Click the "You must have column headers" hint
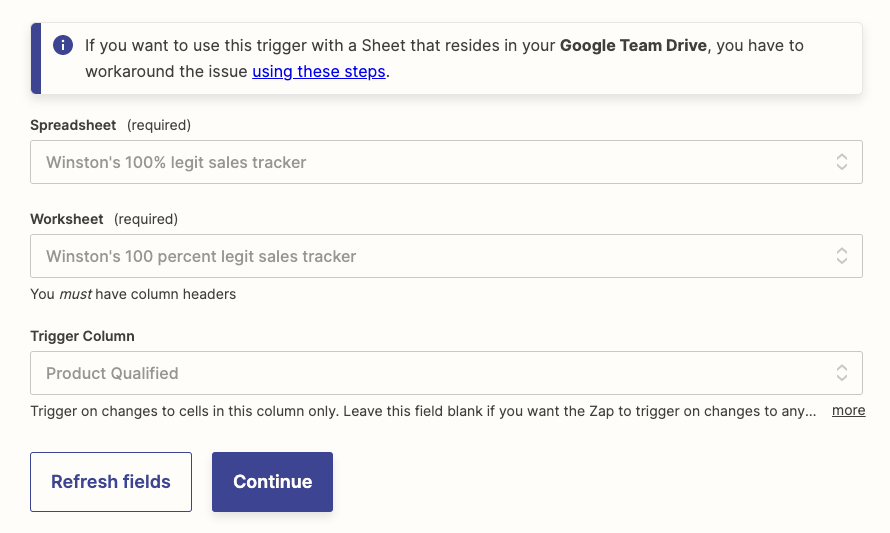Viewport: 890px width, 533px height. click(133, 294)
